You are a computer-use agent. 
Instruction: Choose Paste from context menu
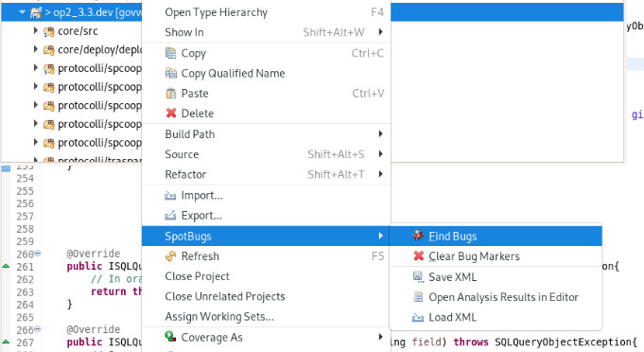[266, 94]
